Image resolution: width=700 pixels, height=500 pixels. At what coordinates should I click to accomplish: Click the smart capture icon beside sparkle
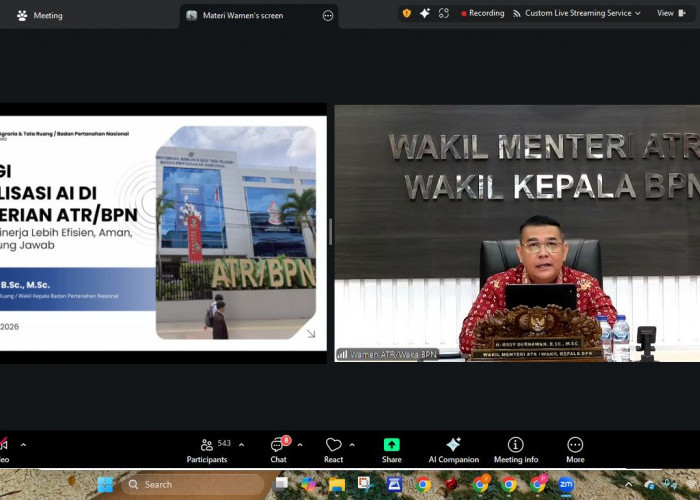click(443, 13)
